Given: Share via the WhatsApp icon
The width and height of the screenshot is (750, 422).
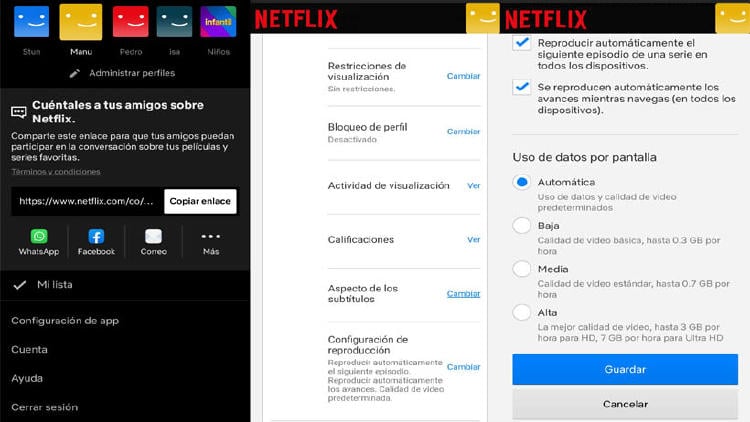Looking at the screenshot, I should (x=39, y=237).
